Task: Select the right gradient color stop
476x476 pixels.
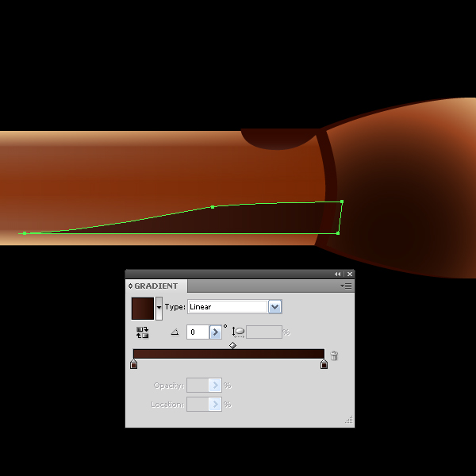Action: pos(324,364)
